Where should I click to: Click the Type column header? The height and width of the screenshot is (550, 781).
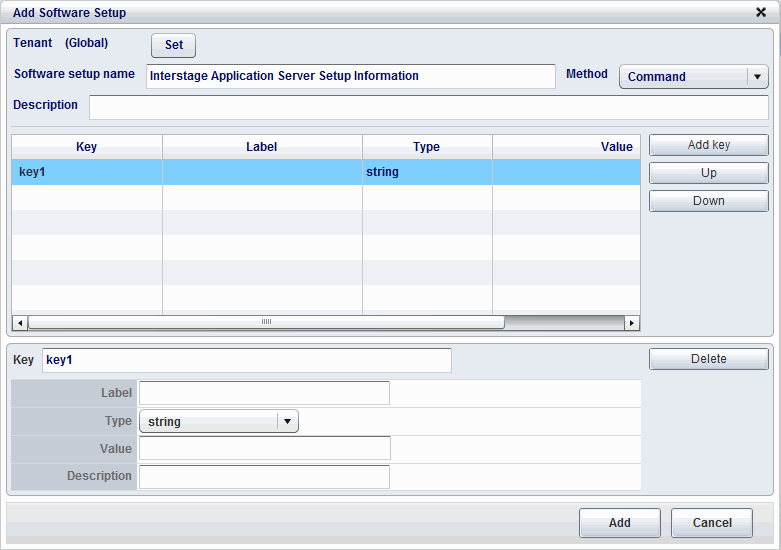pyautogui.click(x=426, y=147)
